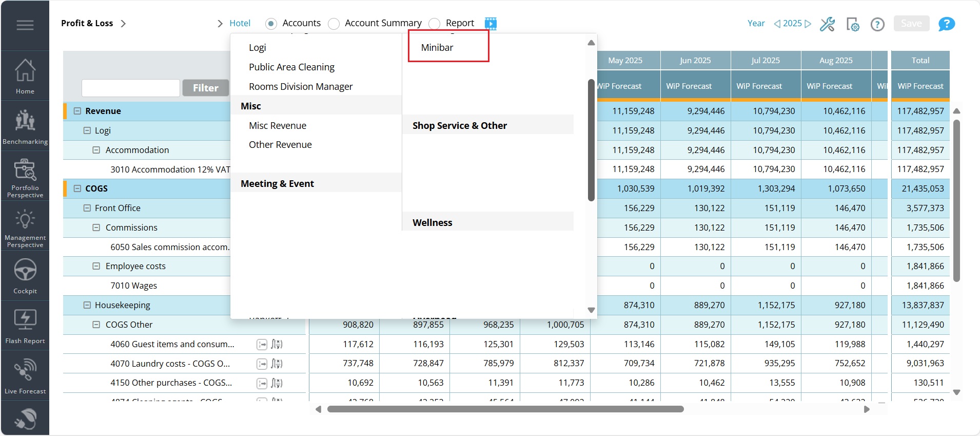Select the Wellness group header
Screen dimensions: 980x436
[488, 222]
